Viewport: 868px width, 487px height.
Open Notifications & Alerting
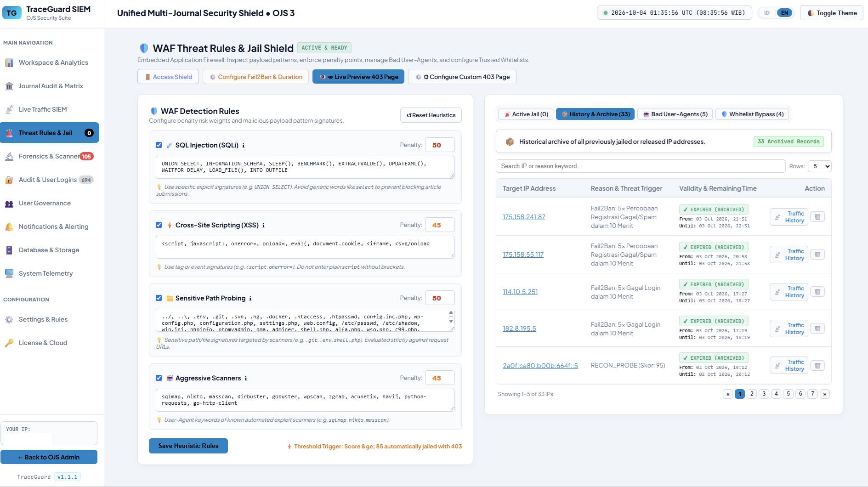50,227
